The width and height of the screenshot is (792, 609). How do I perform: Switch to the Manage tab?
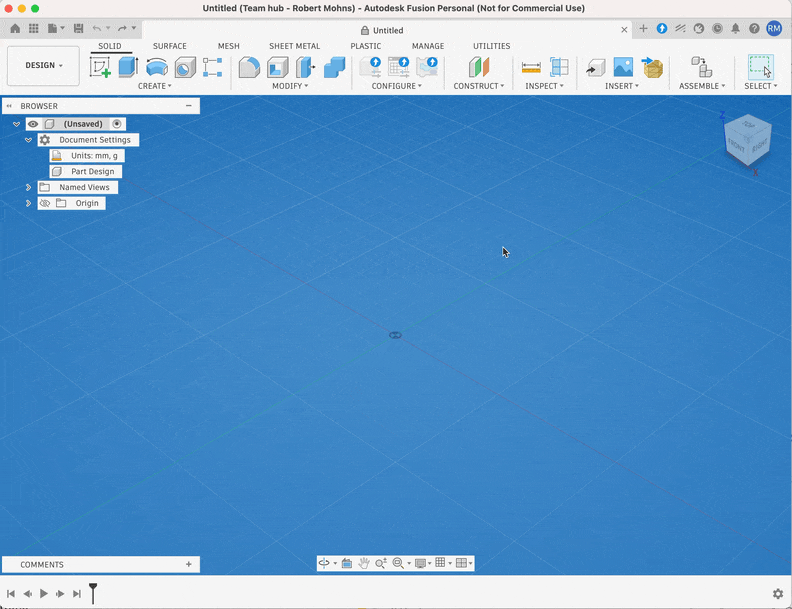[x=428, y=46]
